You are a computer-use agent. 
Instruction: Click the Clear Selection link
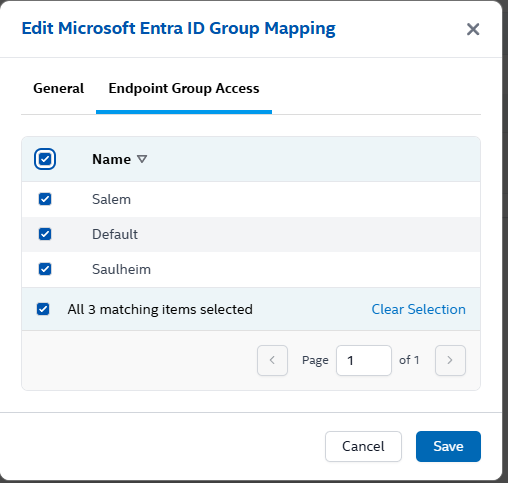point(418,309)
